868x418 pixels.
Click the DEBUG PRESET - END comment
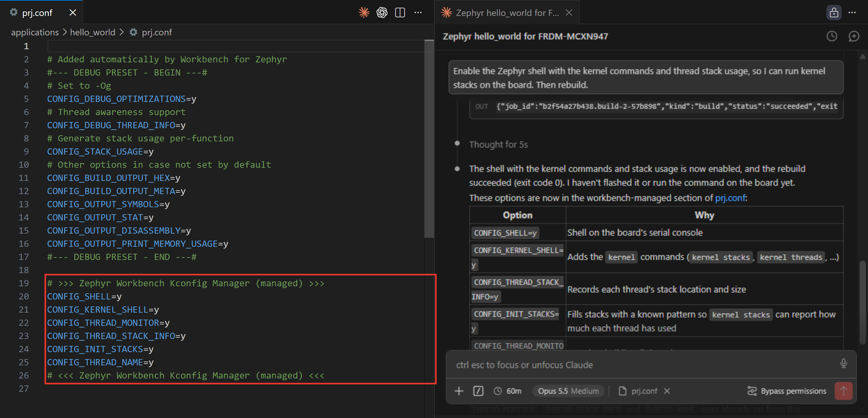pyautogui.click(x=122, y=257)
